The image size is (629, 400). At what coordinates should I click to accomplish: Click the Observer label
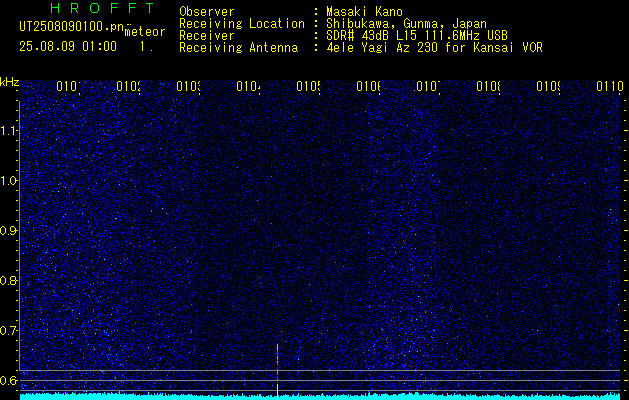[207, 12]
